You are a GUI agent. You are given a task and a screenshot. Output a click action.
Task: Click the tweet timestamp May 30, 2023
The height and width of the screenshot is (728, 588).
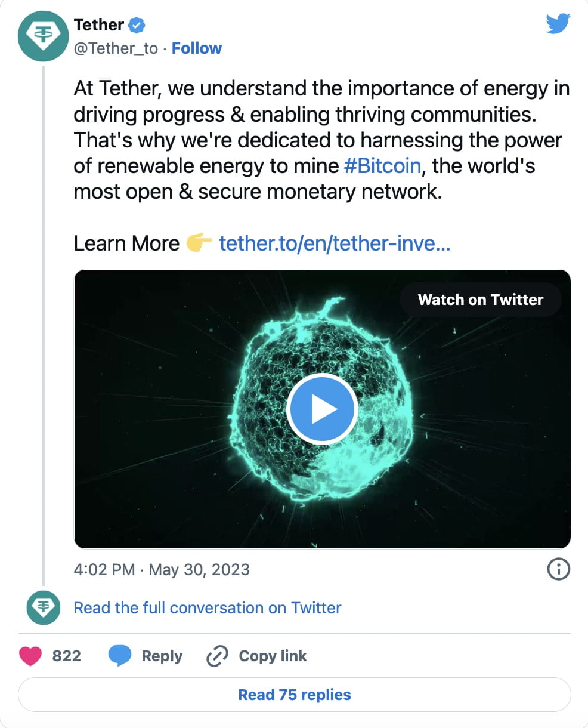(x=162, y=569)
